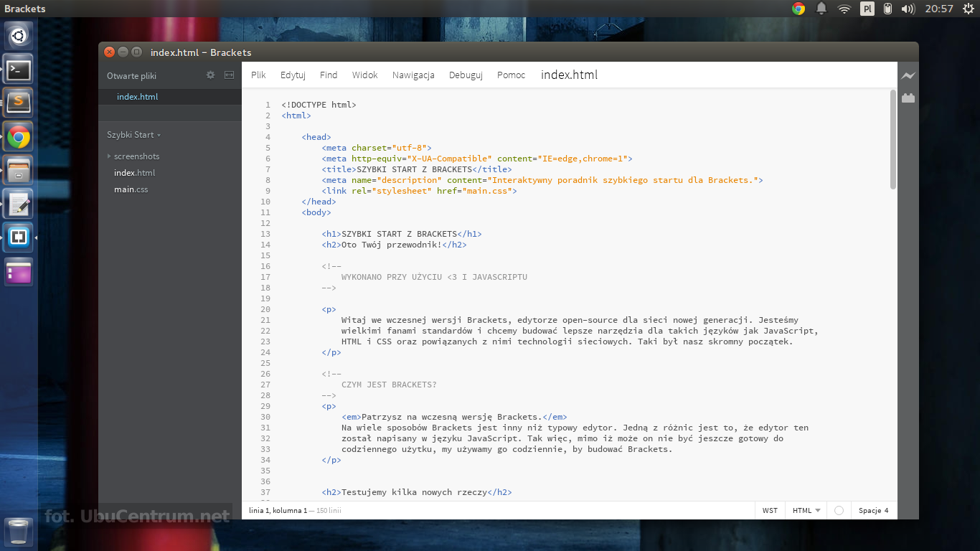Click the Pomoc menu item
Screen dimensions: 980x551
[x=511, y=75]
